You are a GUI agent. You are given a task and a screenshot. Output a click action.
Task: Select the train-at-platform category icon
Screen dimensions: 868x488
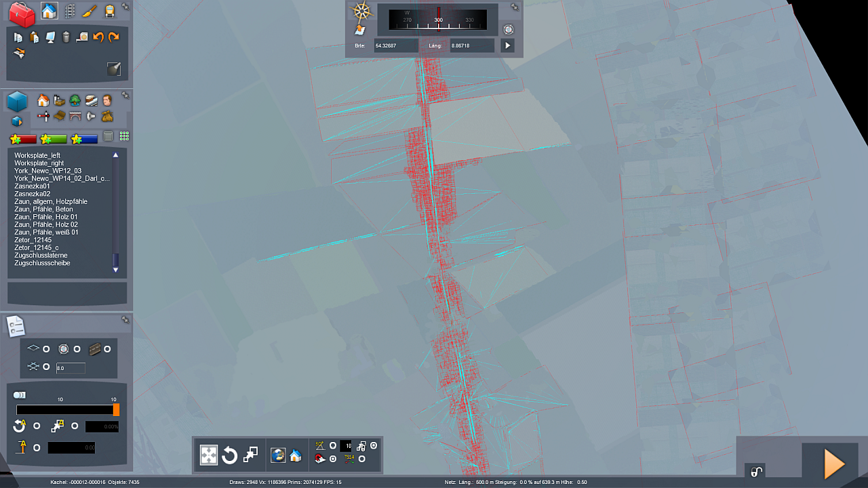pyautogui.click(x=92, y=100)
